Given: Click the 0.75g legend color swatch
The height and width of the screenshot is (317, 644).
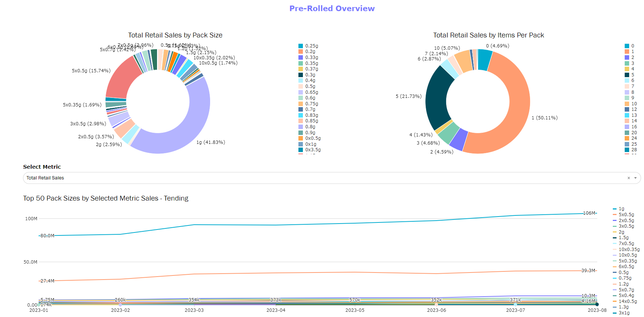Looking at the screenshot, I should pyautogui.click(x=301, y=104).
